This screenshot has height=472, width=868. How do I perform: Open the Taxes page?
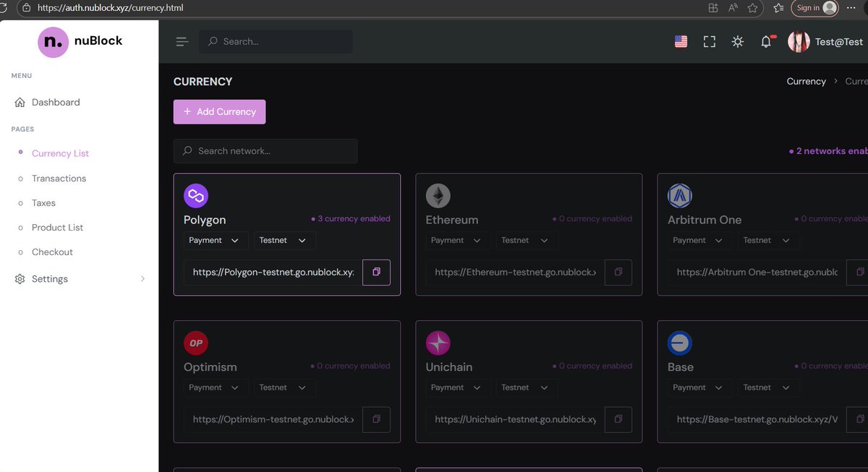pos(43,203)
